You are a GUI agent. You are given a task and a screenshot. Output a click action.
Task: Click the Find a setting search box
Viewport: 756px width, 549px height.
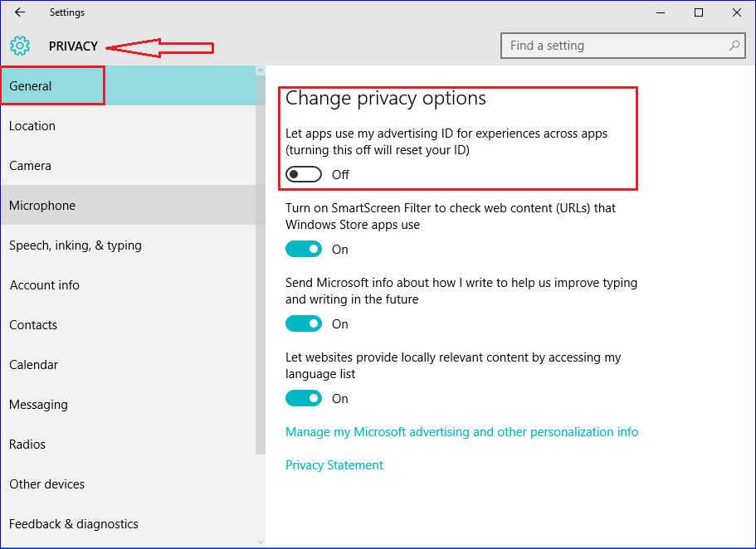pyautogui.click(x=623, y=46)
